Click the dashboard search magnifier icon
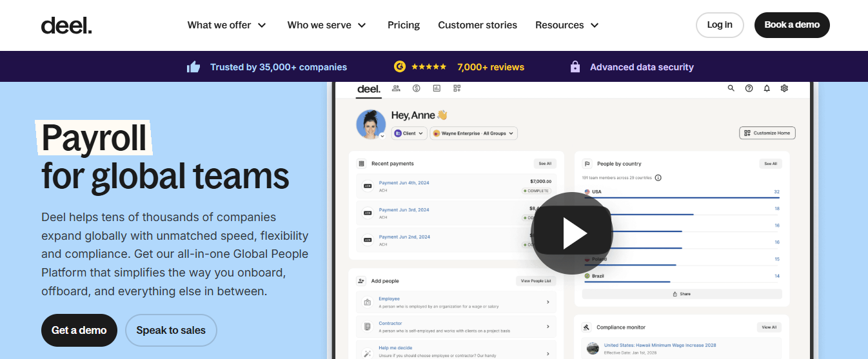 [x=731, y=88]
